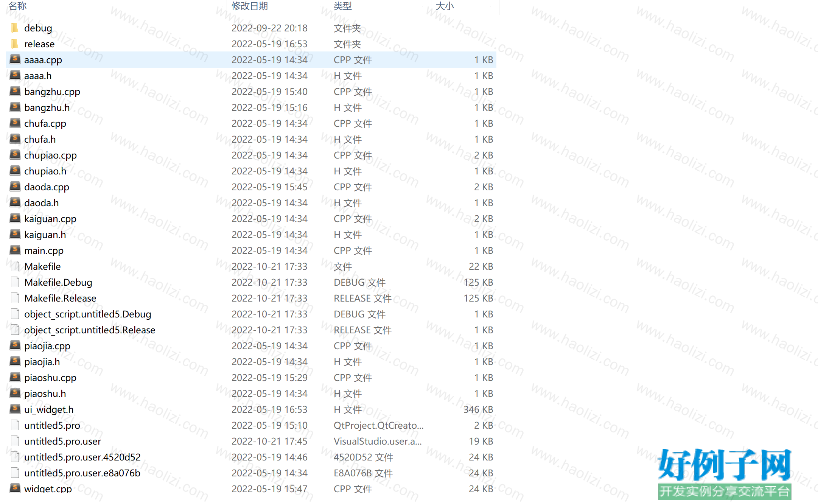Viewport: 818px width, 504px height.
Task: Click the piaoshu.h file icon
Action: (x=15, y=393)
